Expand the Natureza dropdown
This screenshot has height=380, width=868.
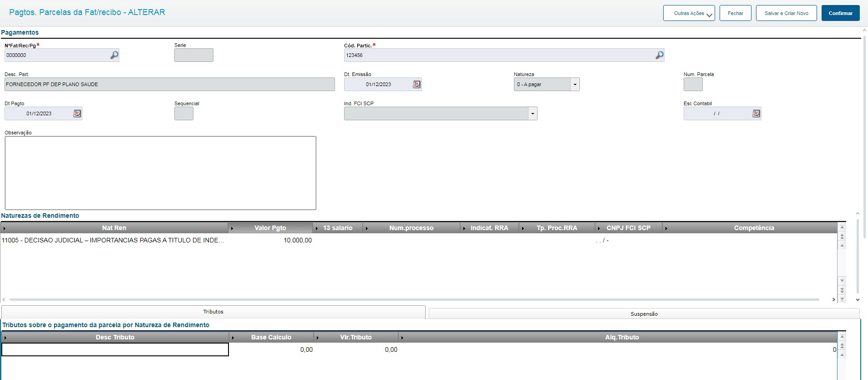pos(575,84)
